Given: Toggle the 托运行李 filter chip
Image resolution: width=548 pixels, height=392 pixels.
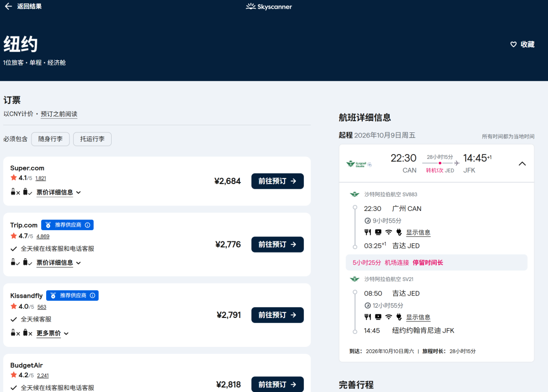Looking at the screenshot, I should 92,139.
